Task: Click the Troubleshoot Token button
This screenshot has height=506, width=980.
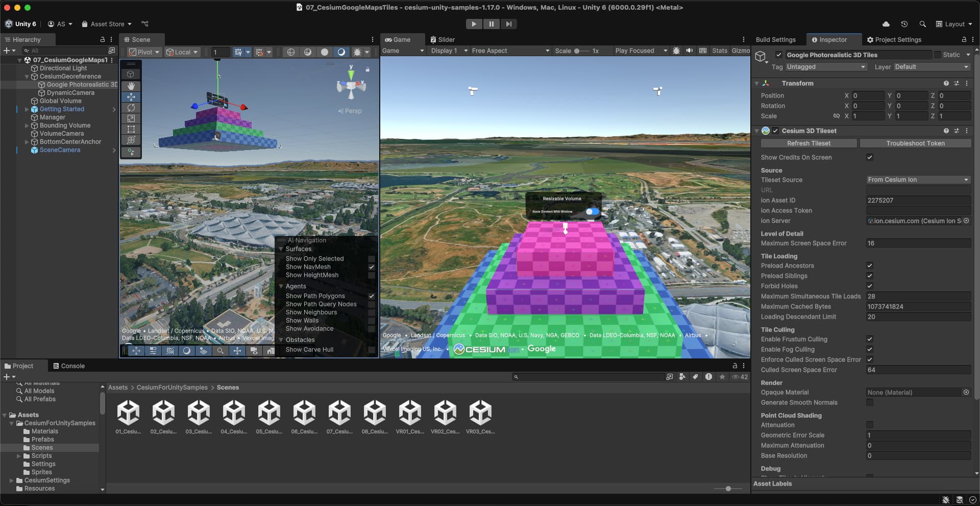Action: click(915, 143)
